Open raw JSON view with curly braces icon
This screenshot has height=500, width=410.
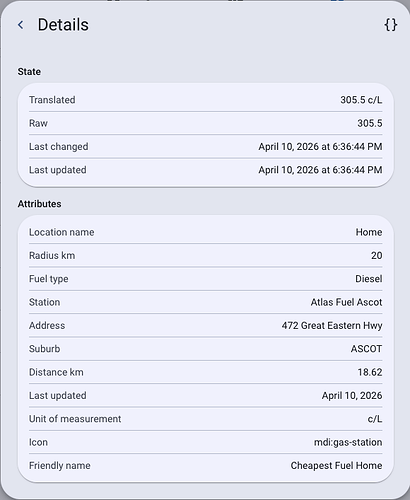click(390, 25)
